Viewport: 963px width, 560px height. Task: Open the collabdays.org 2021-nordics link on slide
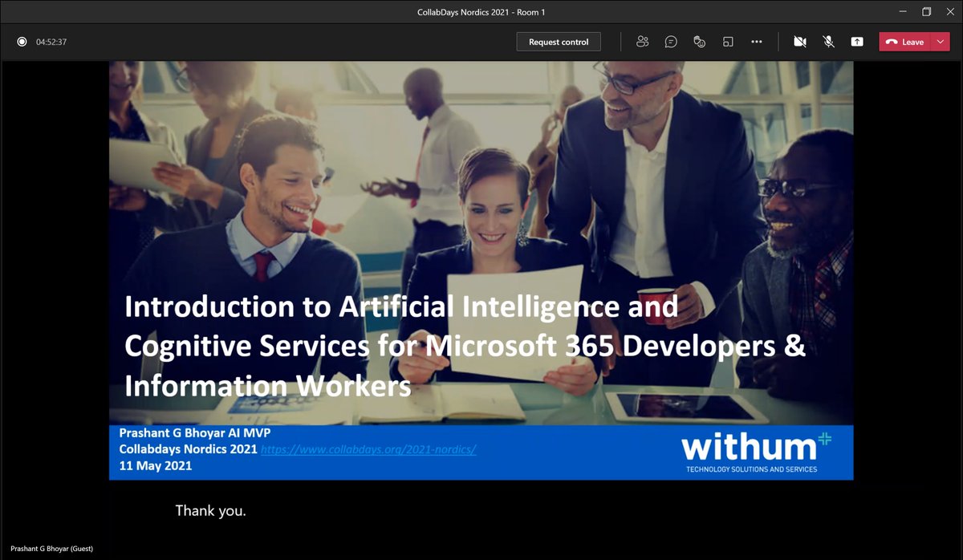tap(369, 449)
